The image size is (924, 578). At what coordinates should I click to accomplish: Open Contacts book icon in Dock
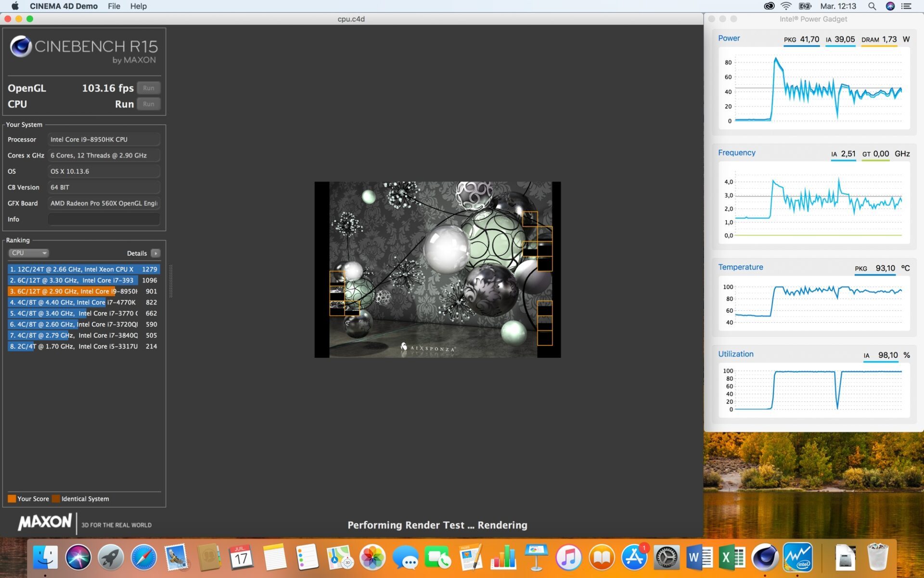[x=209, y=557]
